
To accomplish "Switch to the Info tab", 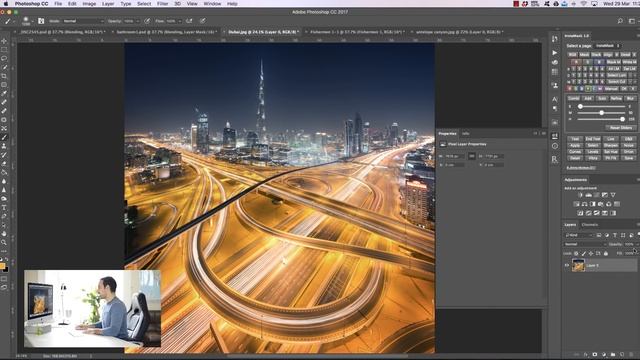I will coord(465,133).
